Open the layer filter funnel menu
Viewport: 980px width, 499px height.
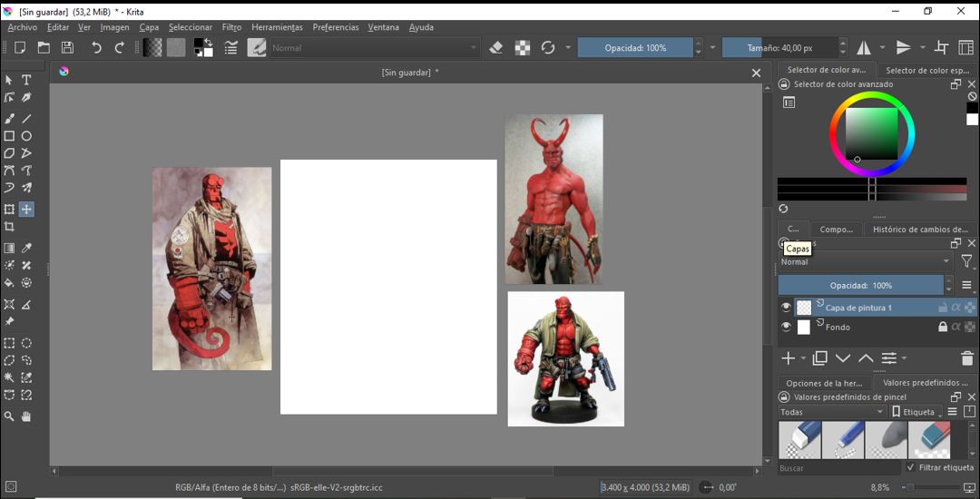(x=966, y=261)
